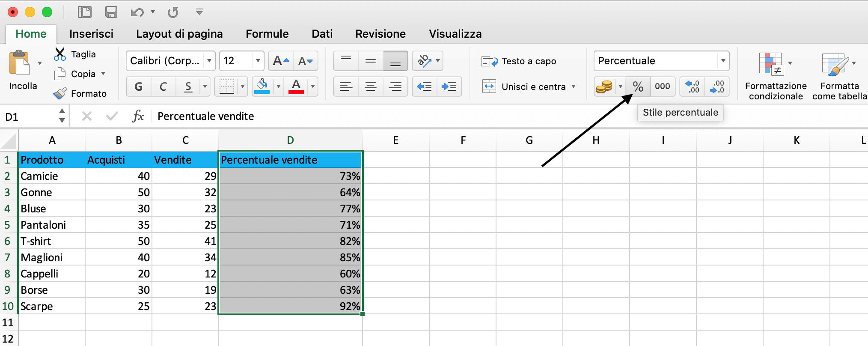This screenshot has width=868, height=346.
Task: Switch to the Home tab
Action: click(31, 34)
